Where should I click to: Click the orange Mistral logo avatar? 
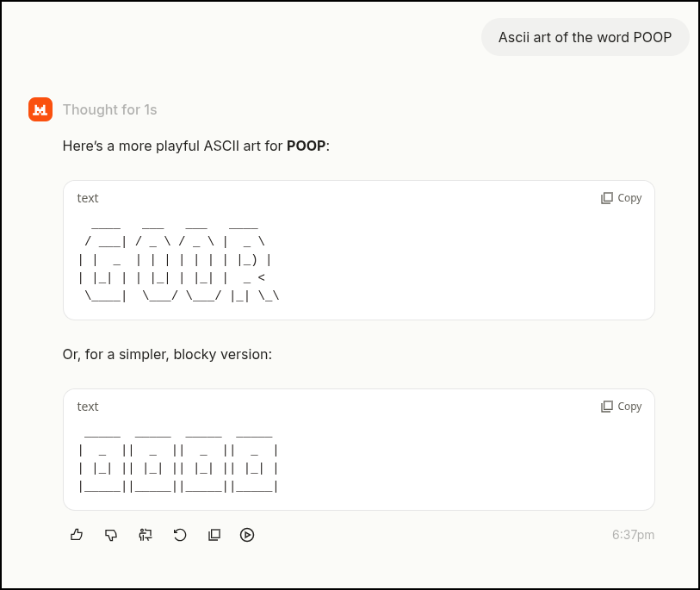(40, 109)
